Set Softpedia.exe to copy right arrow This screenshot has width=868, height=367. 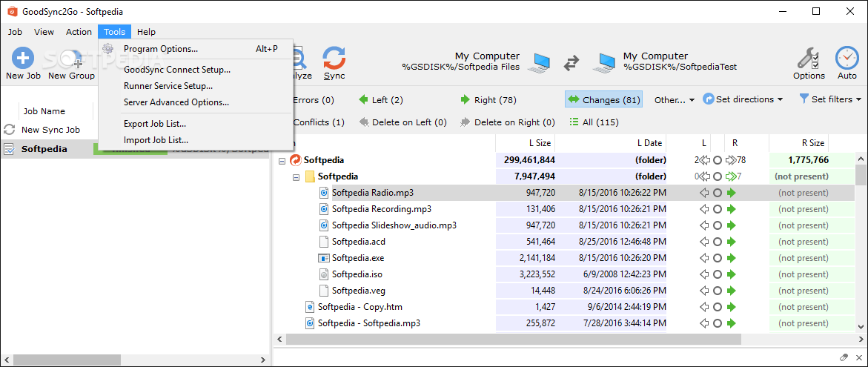(x=732, y=258)
